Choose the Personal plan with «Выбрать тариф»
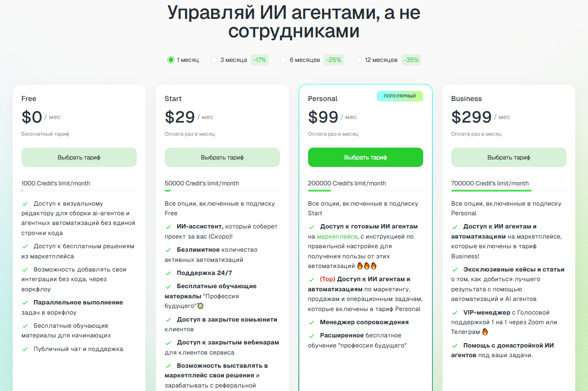This screenshot has height=391, width=588. click(x=366, y=157)
